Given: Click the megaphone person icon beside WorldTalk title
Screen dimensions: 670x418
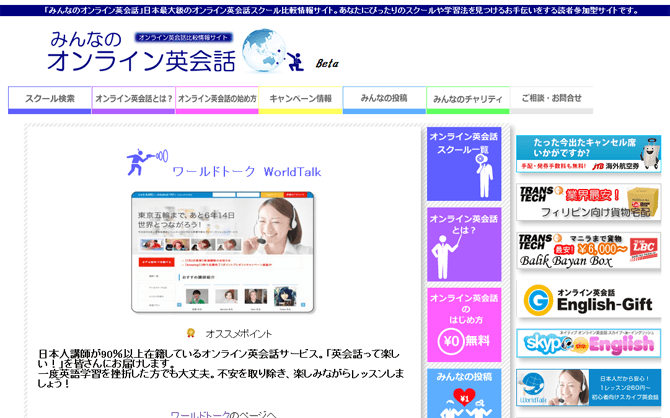Looking at the screenshot, I should pos(147,162).
